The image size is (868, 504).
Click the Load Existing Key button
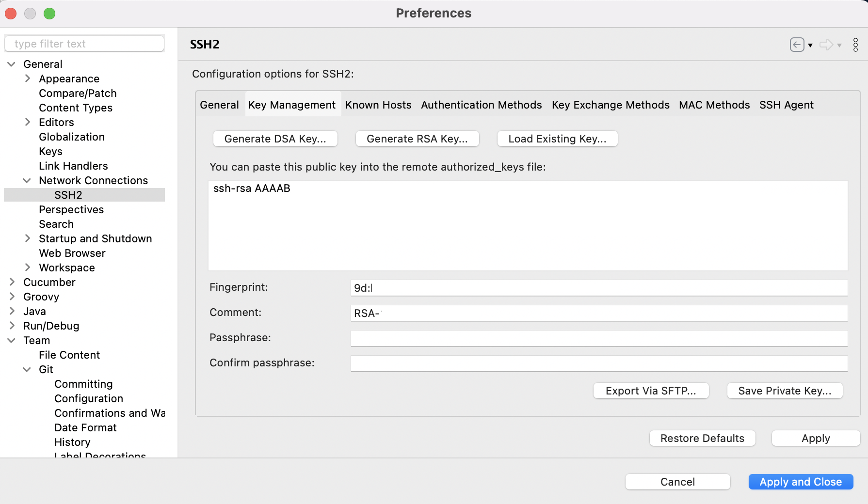(x=557, y=139)
